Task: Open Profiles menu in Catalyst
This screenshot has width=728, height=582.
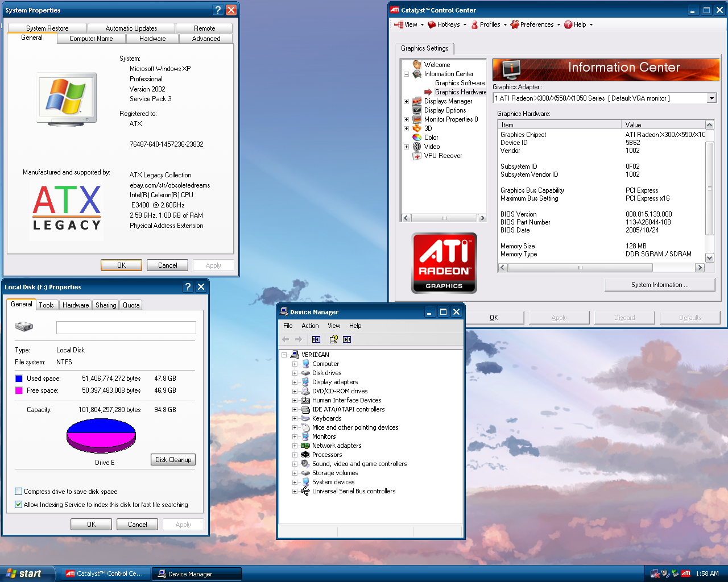Action: [x=489, y=24]
